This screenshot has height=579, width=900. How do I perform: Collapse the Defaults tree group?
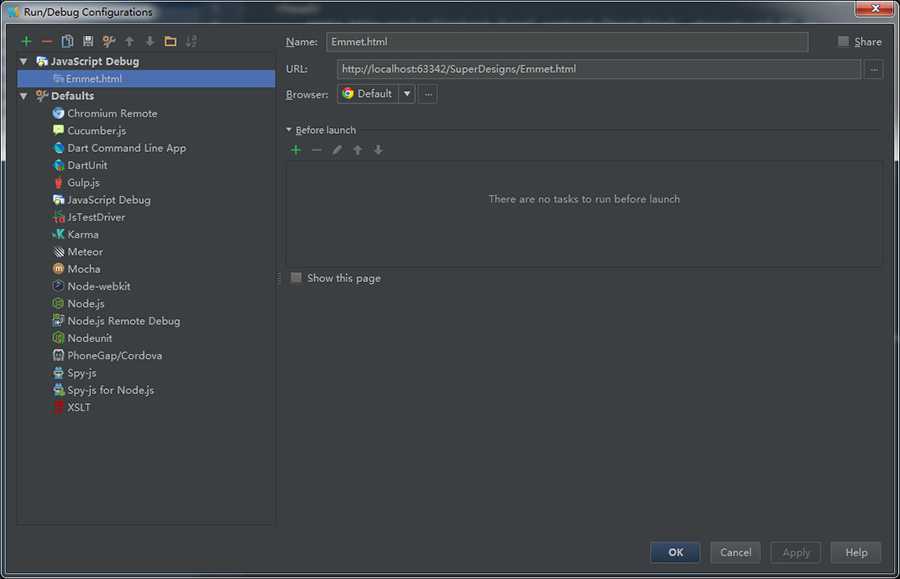point(24,96)
